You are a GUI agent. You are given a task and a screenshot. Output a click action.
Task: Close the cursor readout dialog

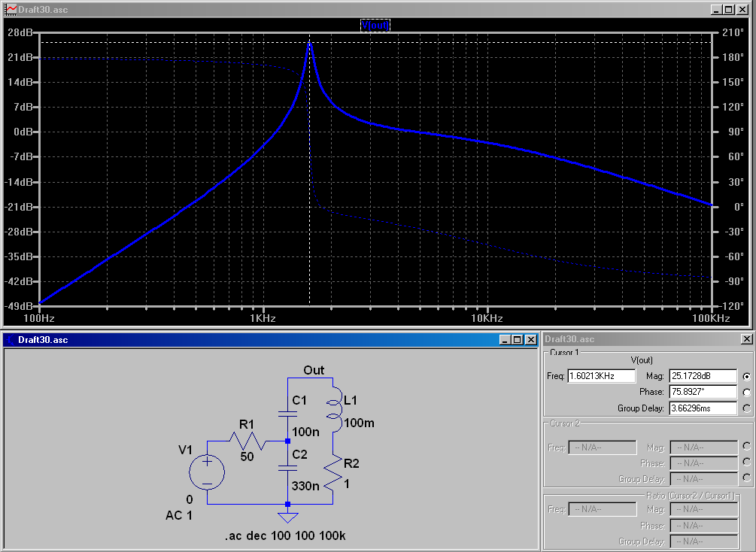tap(746, 339)
